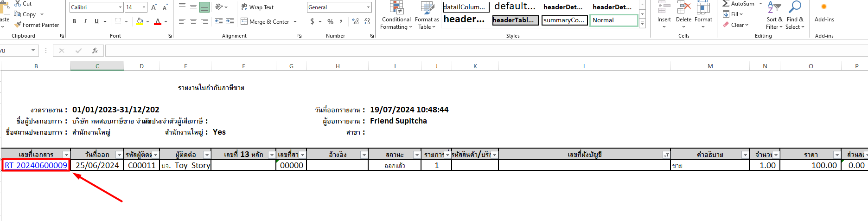868x221 pixels.
Task: Open the Alignment dialog launcher
Action: (x=300, y=36)
